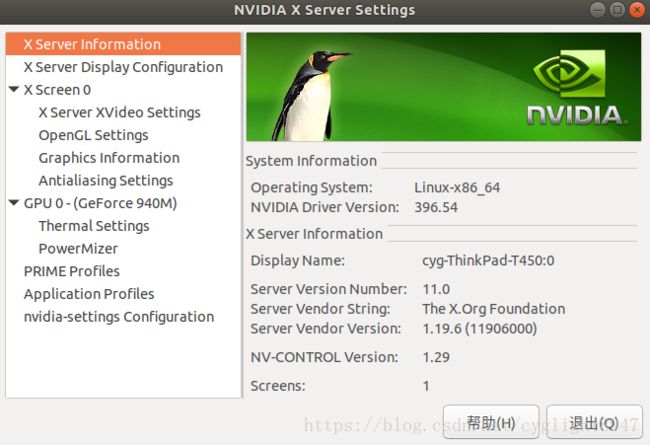This screenshot has height=445, width=650.
Task: View Thermal Settings for GPU 0
Action: click(94, 226)
